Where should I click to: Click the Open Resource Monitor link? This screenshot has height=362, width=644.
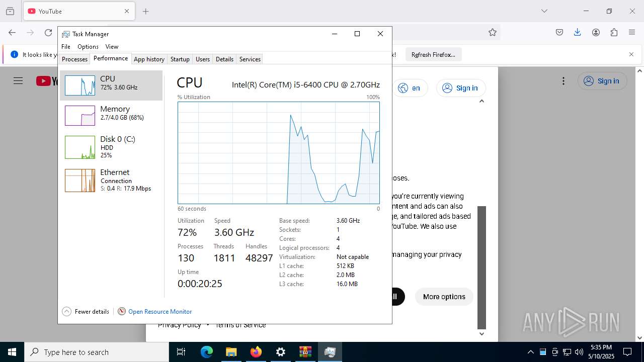160,311
